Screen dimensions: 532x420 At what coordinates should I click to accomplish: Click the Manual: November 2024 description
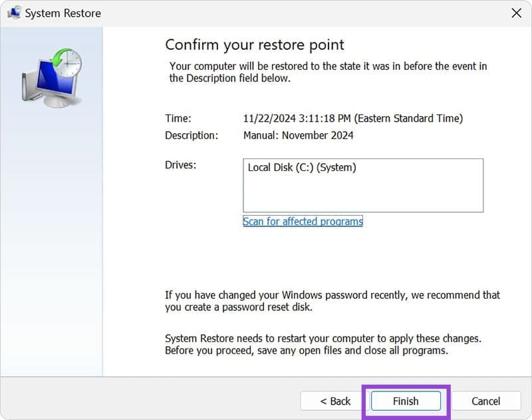pyautogui.click(x=301, y=135)
